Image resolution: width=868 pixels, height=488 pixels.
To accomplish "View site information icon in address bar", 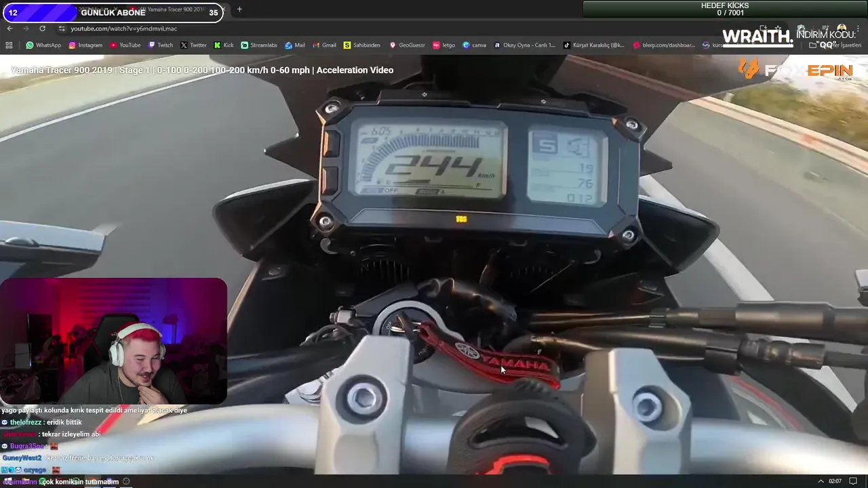I will 62,28.
